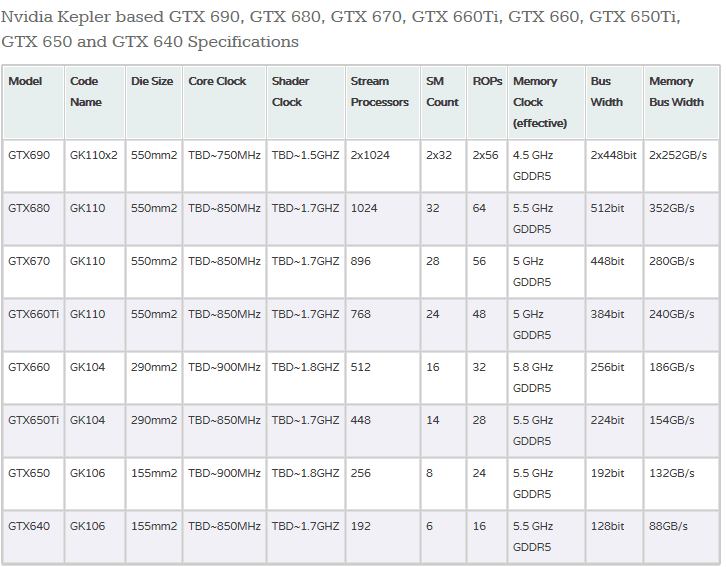Select the 5.8 GHz GDDR5 memory cell
The image size is (726, 567).
tap(546, 378)
